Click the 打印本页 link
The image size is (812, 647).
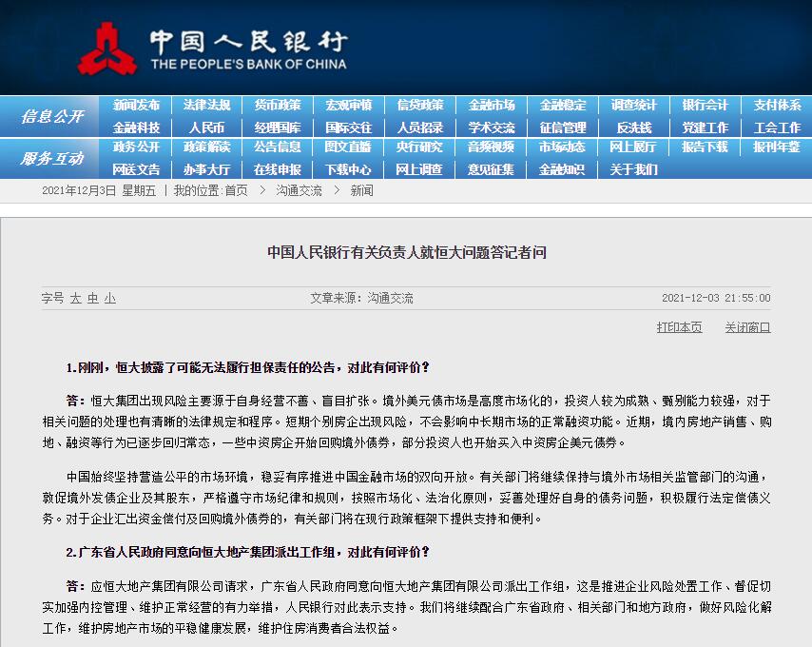coord(680,327)
